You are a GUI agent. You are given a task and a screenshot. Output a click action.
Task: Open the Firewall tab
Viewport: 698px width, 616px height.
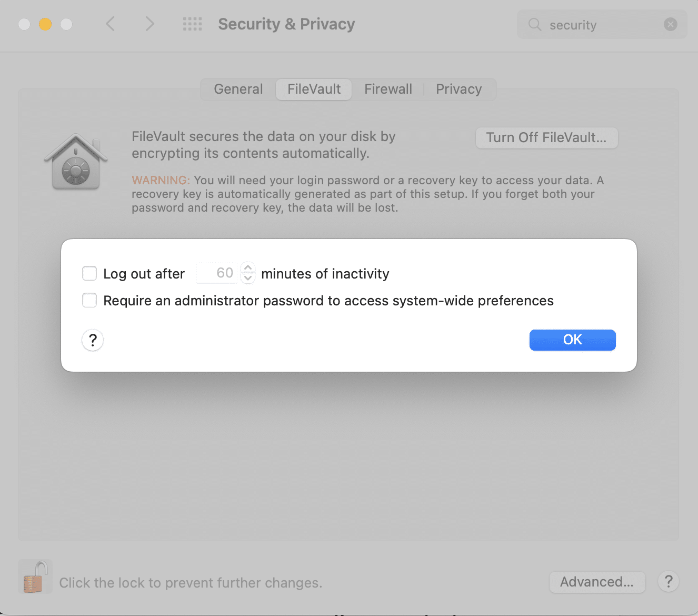(388, 89)
